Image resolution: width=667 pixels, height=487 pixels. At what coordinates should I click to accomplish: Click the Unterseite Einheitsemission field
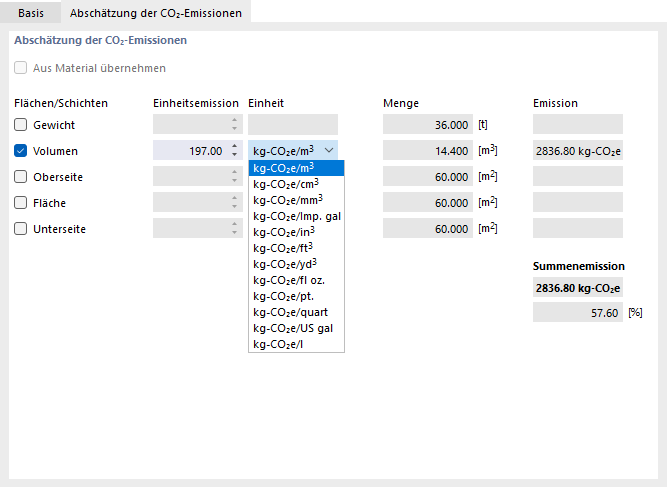(198, 228)
